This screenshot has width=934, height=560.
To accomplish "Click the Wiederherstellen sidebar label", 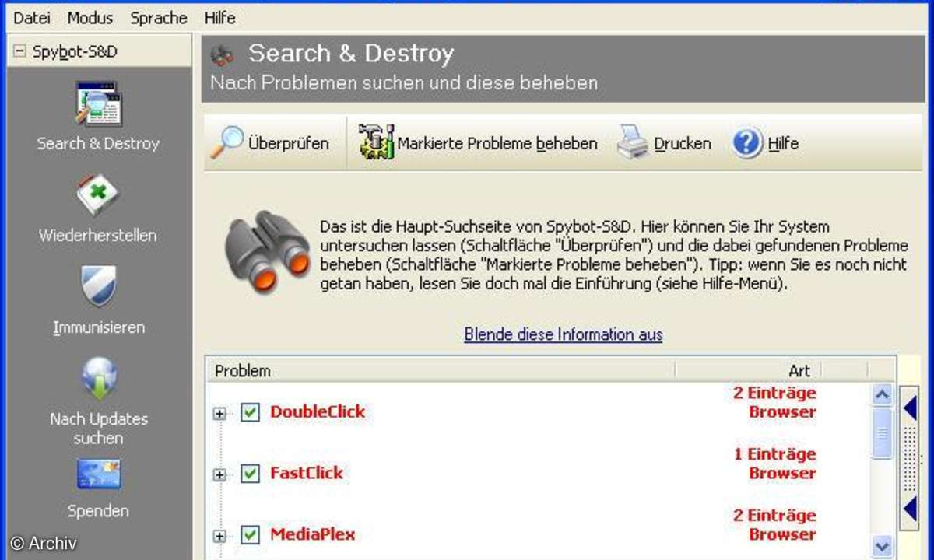I will click(x=98, y=236).
